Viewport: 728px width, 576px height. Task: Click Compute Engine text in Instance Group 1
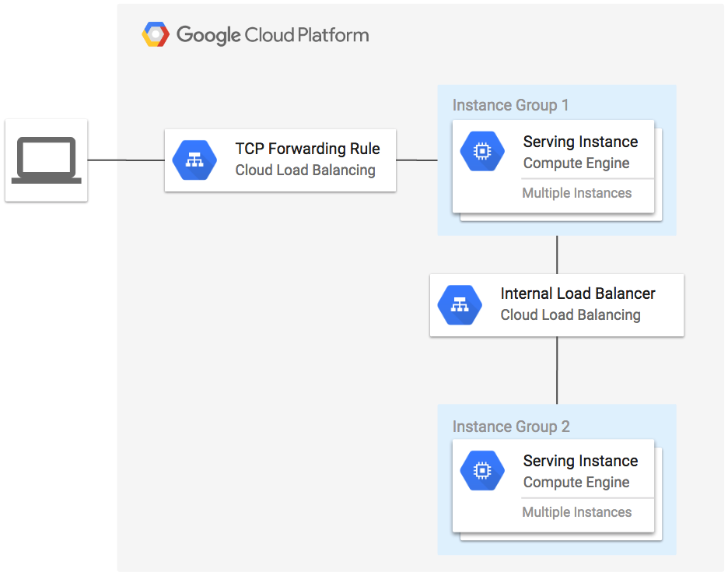click(576, 163)
